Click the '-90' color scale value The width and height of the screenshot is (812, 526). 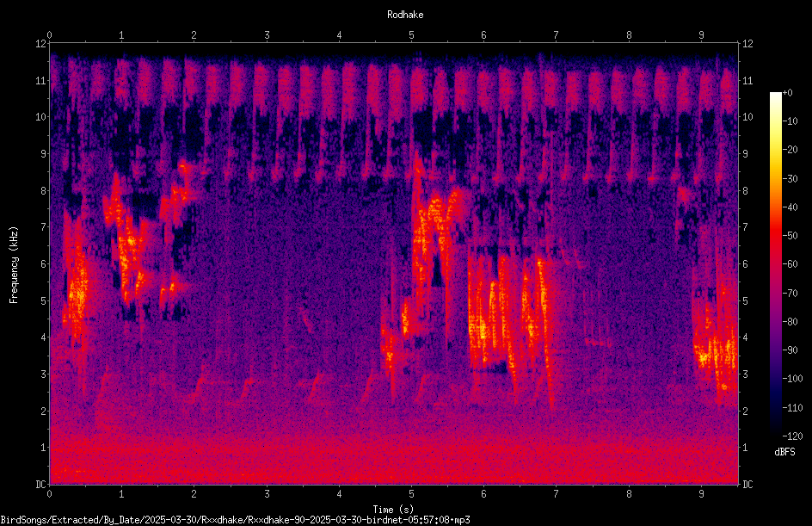coord(790,350)
